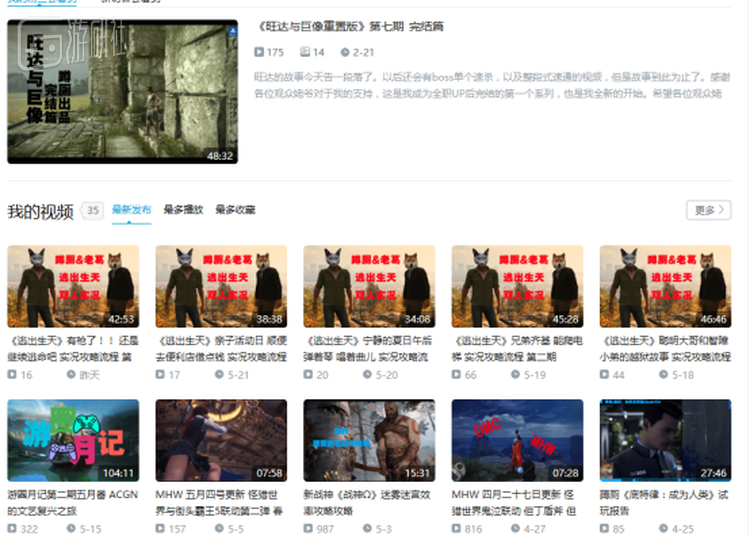The height and width of the screenshot is (536, 750).
Task: Open the 46:46 逃出生天 video thumbnail
Action: coord(665,286)
